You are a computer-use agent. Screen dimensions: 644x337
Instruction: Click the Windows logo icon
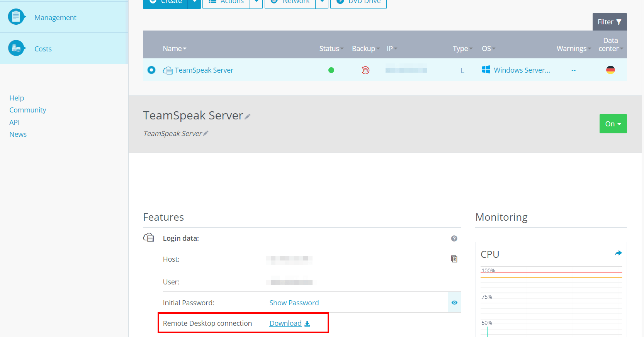[486, 70]
